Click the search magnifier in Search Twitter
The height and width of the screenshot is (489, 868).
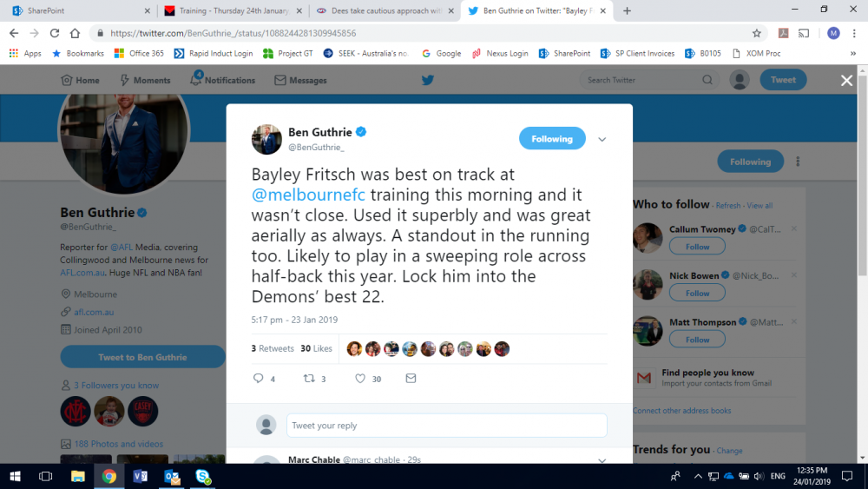click(707, 80)
